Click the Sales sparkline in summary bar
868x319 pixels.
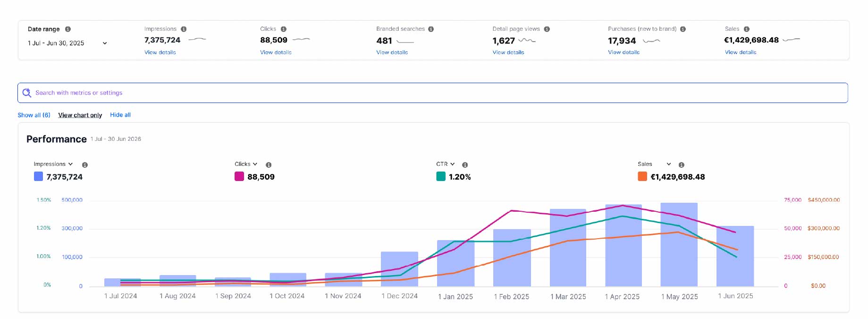(791, 40)
